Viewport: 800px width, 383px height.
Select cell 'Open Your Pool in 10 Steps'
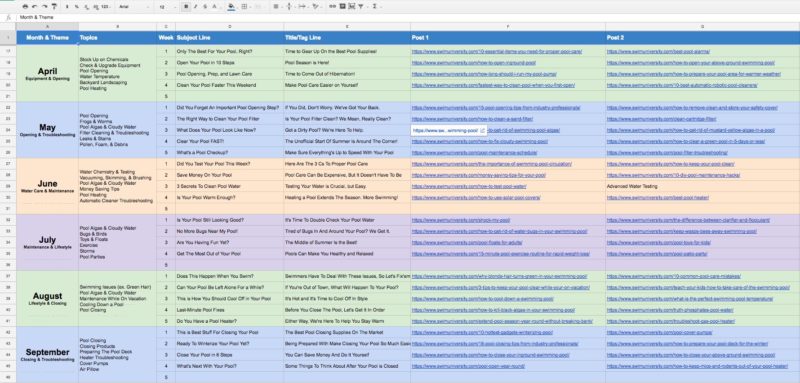[229, 63]
